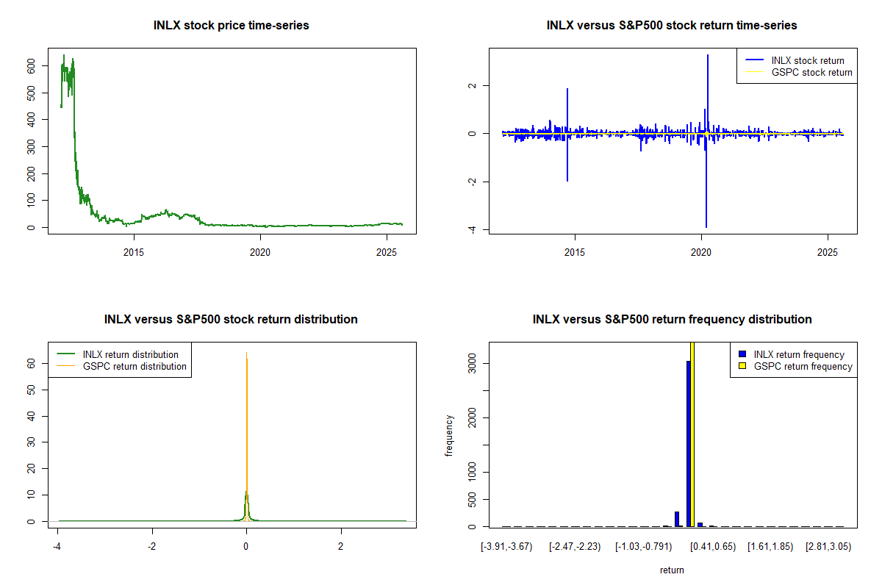The image size is (882, 588).
Task: Click the 'INLX versus S&P500 stock return distribution' heading
Action: 231,320
